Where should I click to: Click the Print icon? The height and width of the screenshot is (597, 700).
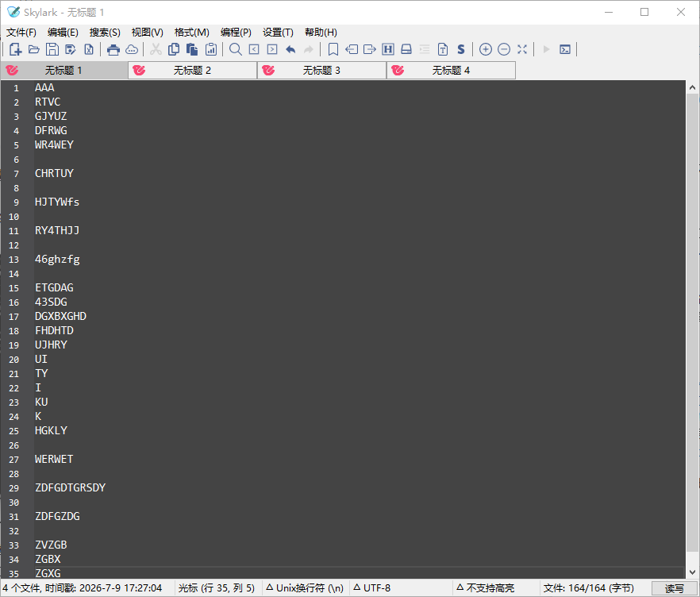pos(113,49)
